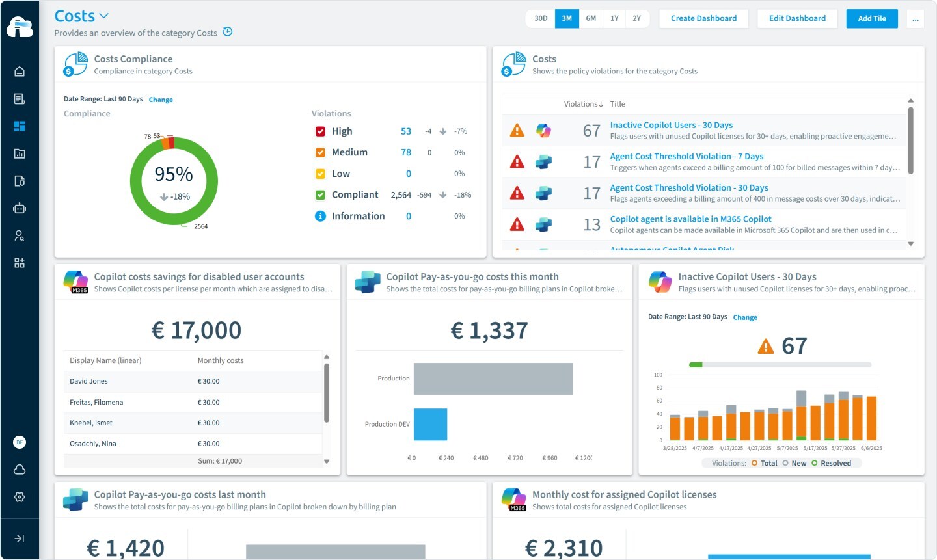Click the Copilot logo on the Inactive Copilot Users row

pos(543,131)
